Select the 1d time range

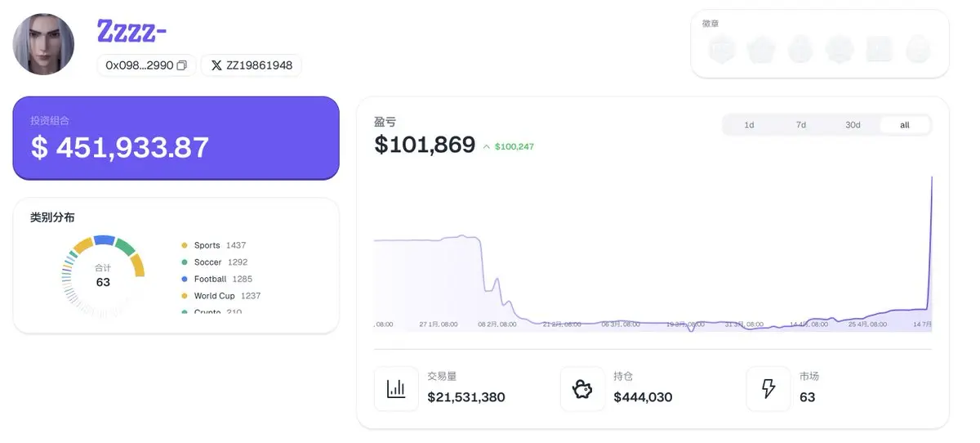coord(749,125)
